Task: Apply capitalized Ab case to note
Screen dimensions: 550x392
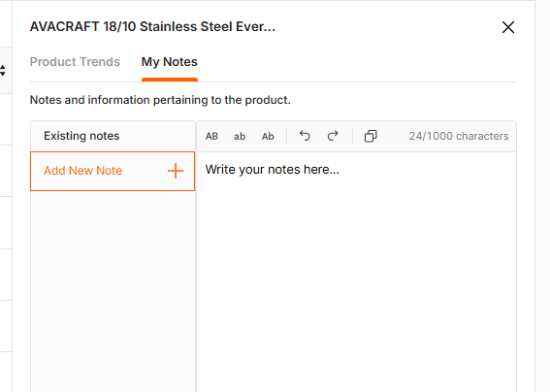Action: pyautogui.click(x=268, y=136)
